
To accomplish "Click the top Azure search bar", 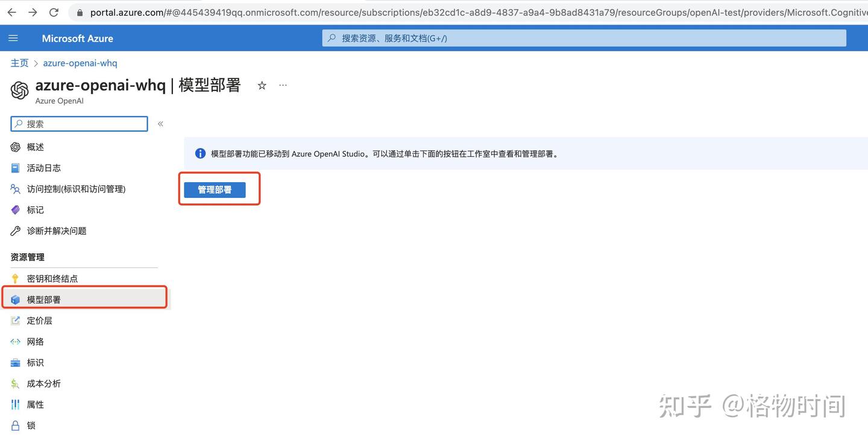I will (x=585, y=37).
